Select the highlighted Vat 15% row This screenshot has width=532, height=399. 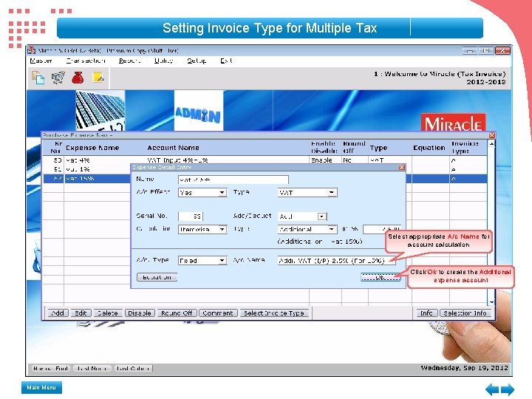click(265, 179)
